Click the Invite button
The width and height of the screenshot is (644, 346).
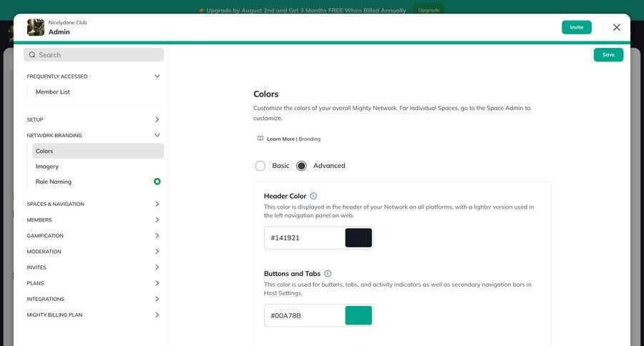click(576, 27)
